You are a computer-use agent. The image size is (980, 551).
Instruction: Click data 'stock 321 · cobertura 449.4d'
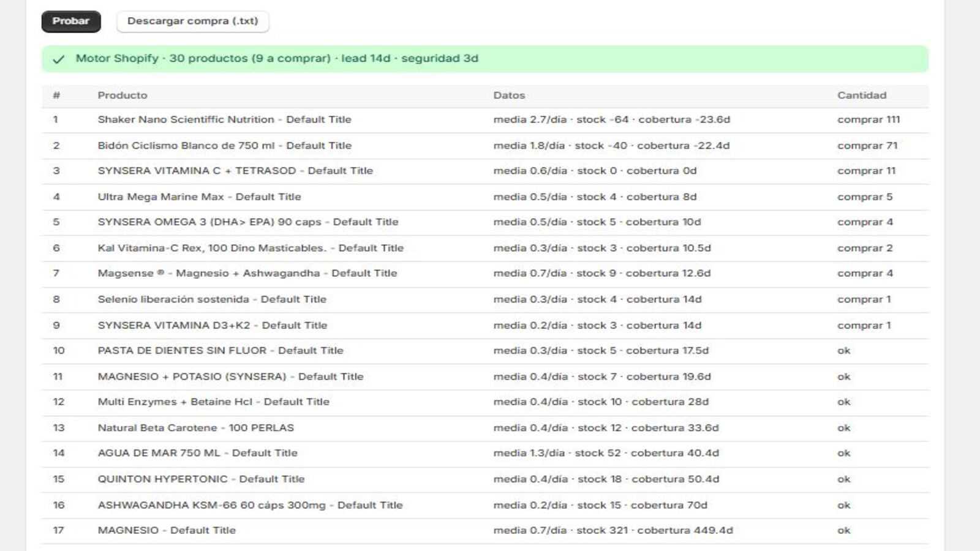(655, 531)
